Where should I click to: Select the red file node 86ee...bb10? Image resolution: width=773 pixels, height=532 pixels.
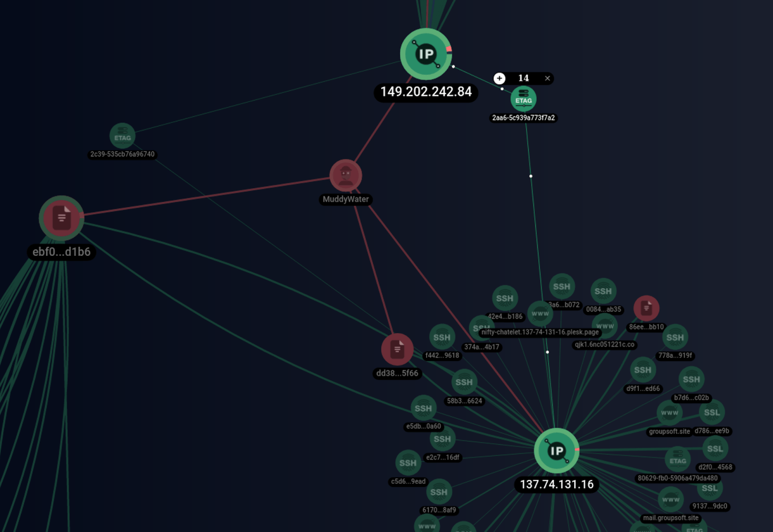click(x=646, y=308)
